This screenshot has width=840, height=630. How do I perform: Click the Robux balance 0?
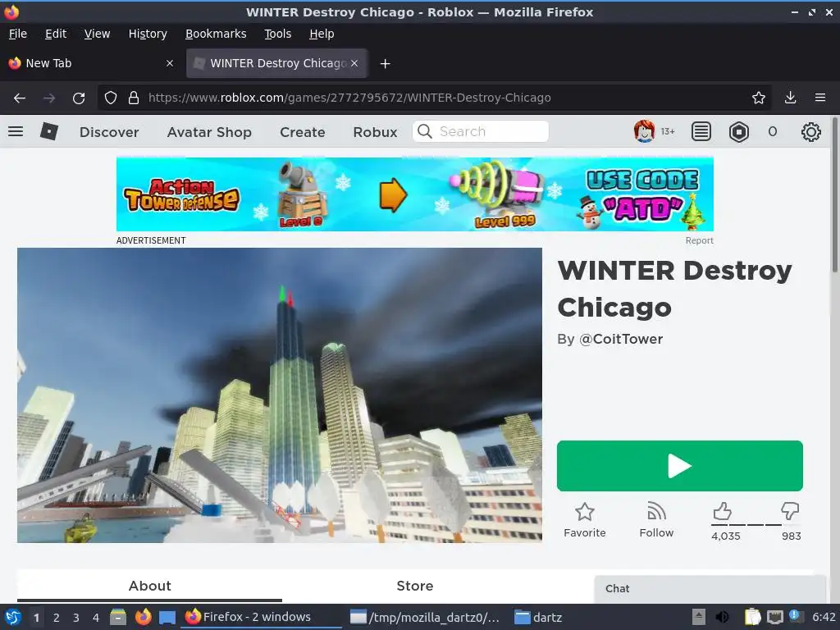(x=772, y=132)
